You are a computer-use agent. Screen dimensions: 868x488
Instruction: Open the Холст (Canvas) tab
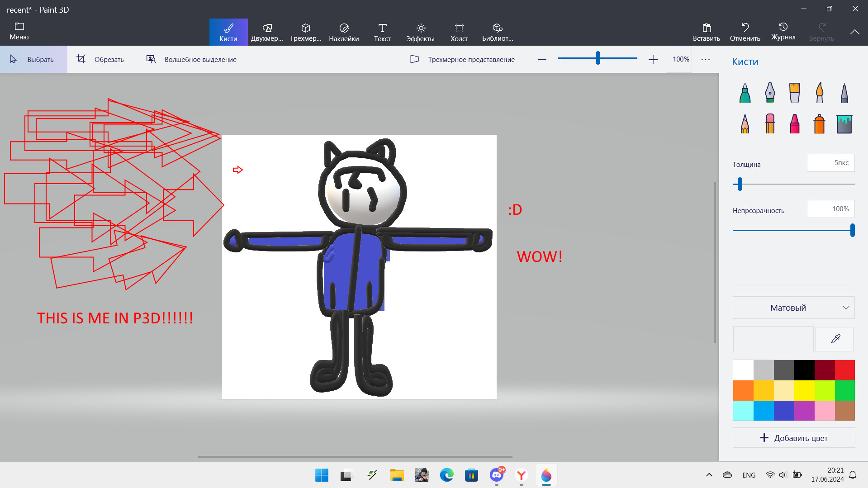pos(459,32)
